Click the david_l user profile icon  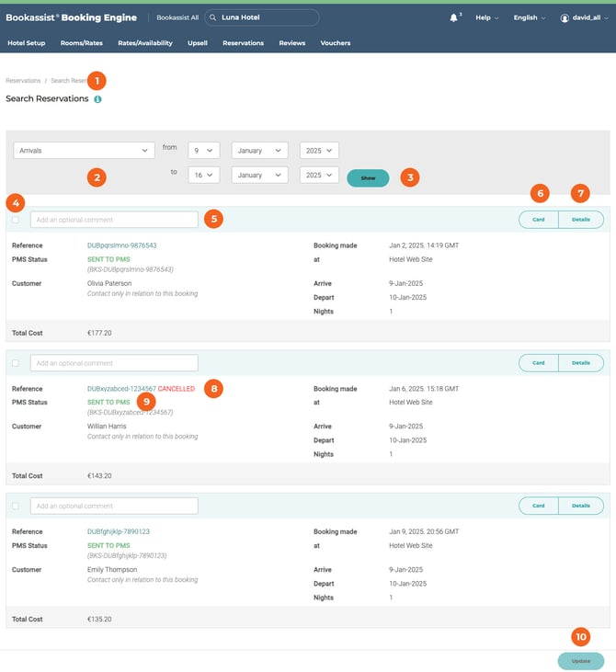click(x=565, y=17)
